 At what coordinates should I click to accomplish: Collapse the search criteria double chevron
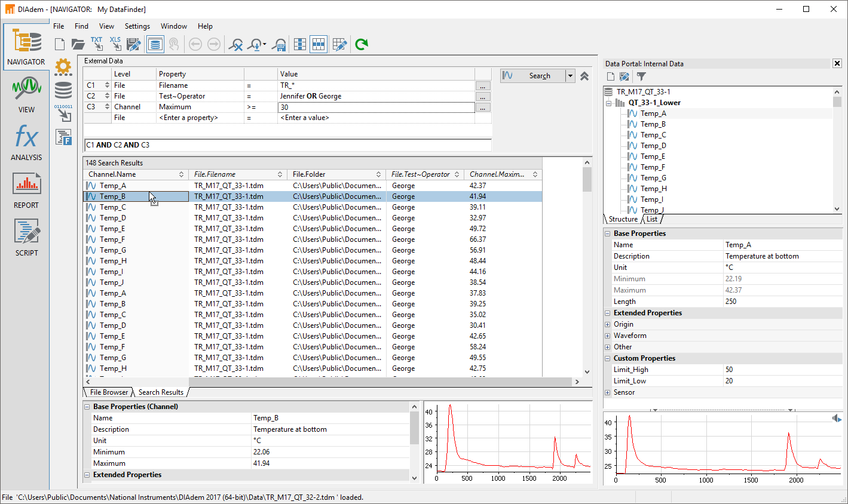[584, 76]
